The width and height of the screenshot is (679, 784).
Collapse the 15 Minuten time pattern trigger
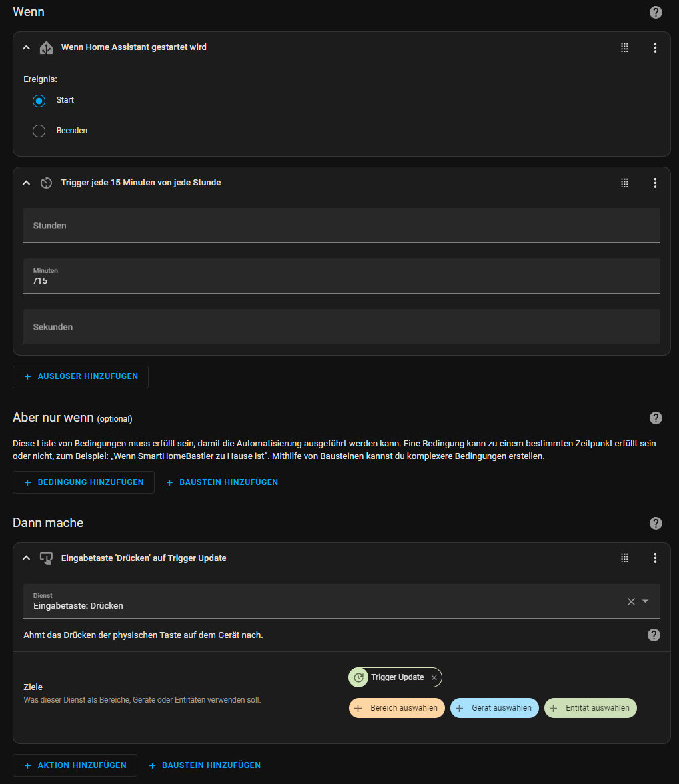click(x=27, y=183)
